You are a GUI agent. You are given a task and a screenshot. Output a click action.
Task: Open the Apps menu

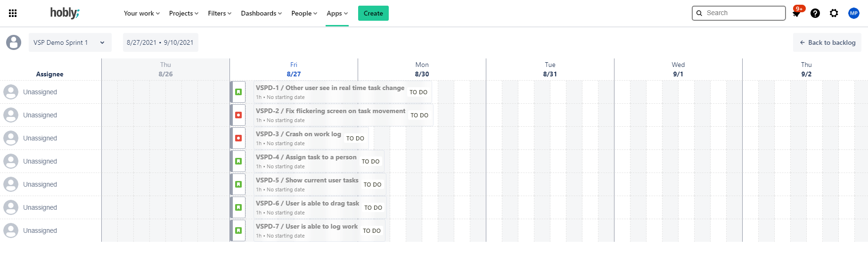[337, 13]
